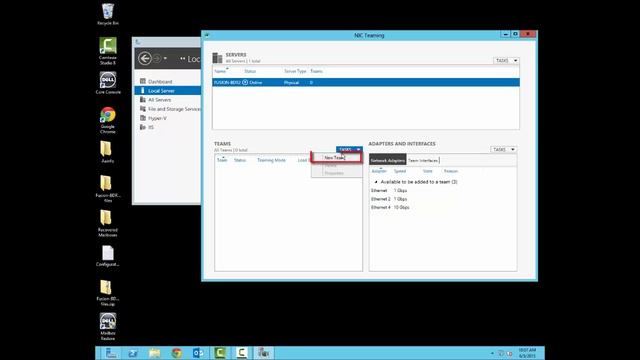Image resolution: width=640 pixels, height=360 pixels.
Task: Open the Servers section TASKS dropdown
Action: tap(506, 60)
